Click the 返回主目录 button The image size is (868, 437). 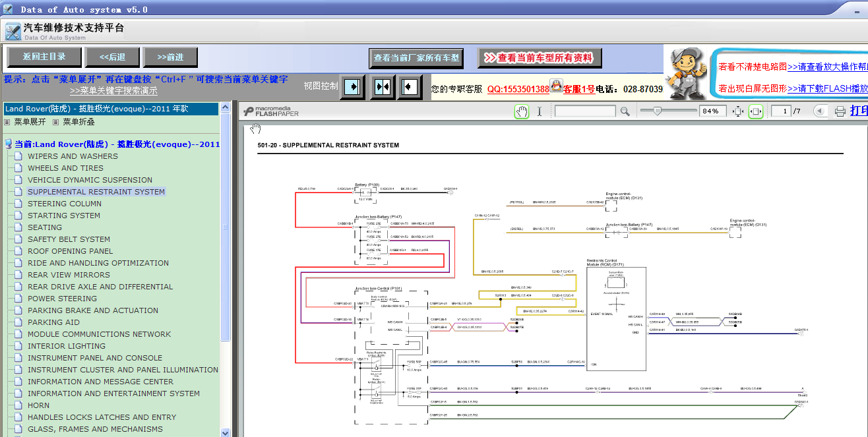tap(44, 57)
